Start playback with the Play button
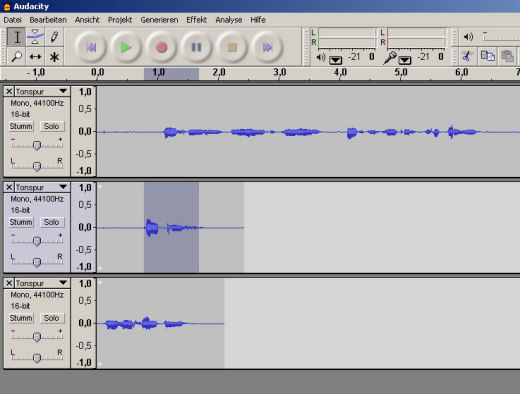The height and width of the screenshot is (394, 520). (126, 47)
